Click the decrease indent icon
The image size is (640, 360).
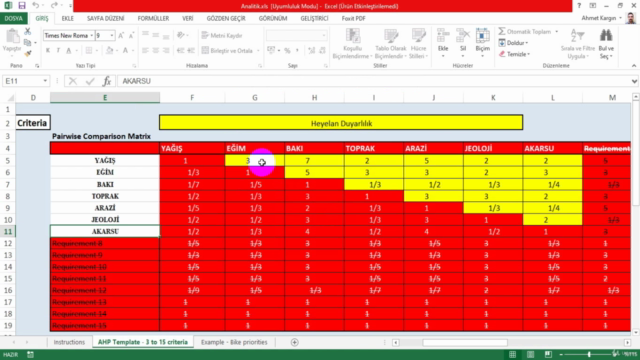(x=180, y=51)
